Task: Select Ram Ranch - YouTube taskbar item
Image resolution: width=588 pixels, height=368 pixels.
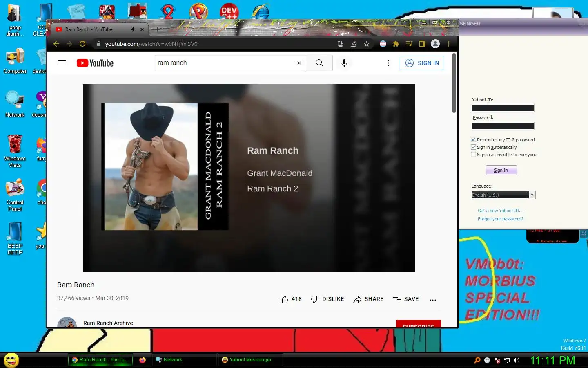Action: (x=100, y=360)
